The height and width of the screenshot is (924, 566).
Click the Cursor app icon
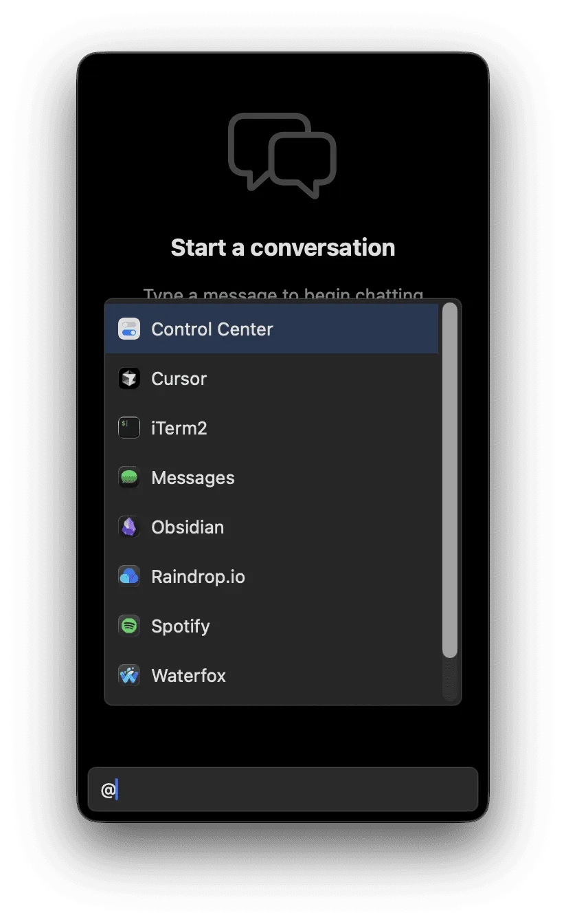(x=129, y=379)
